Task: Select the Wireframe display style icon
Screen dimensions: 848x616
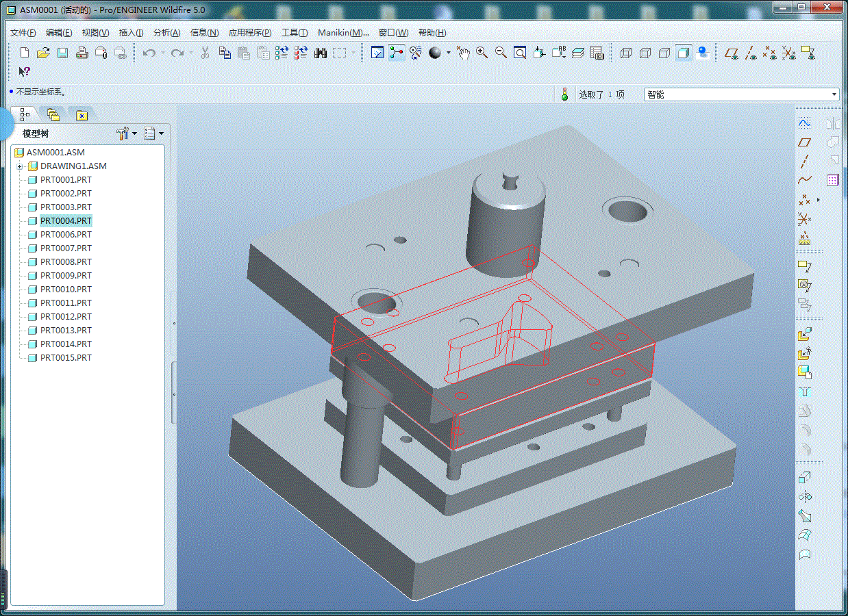Action: (x=625, y=53)
